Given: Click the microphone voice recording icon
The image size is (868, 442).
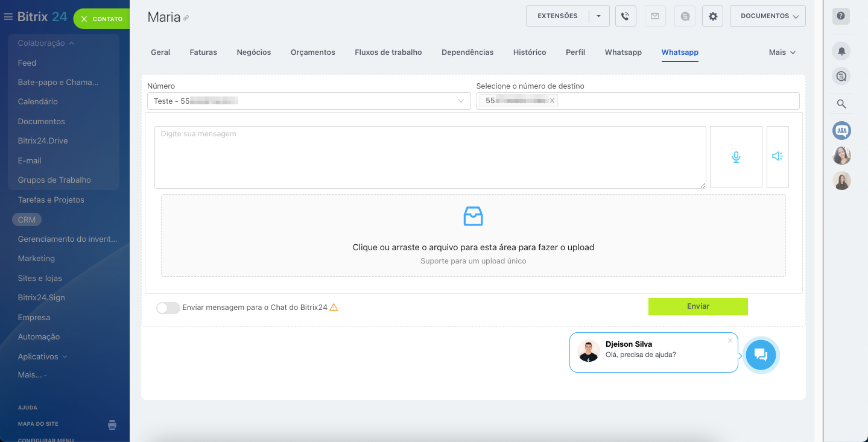Looking at the screenshot, I should pos(736,157).
